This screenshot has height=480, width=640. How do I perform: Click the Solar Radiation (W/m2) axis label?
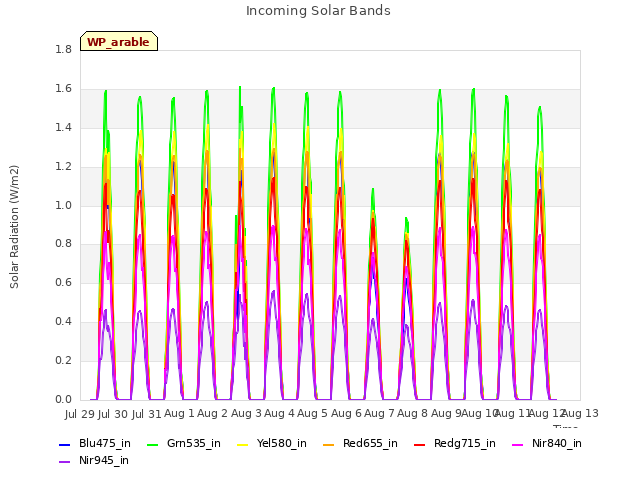[14, 227]
